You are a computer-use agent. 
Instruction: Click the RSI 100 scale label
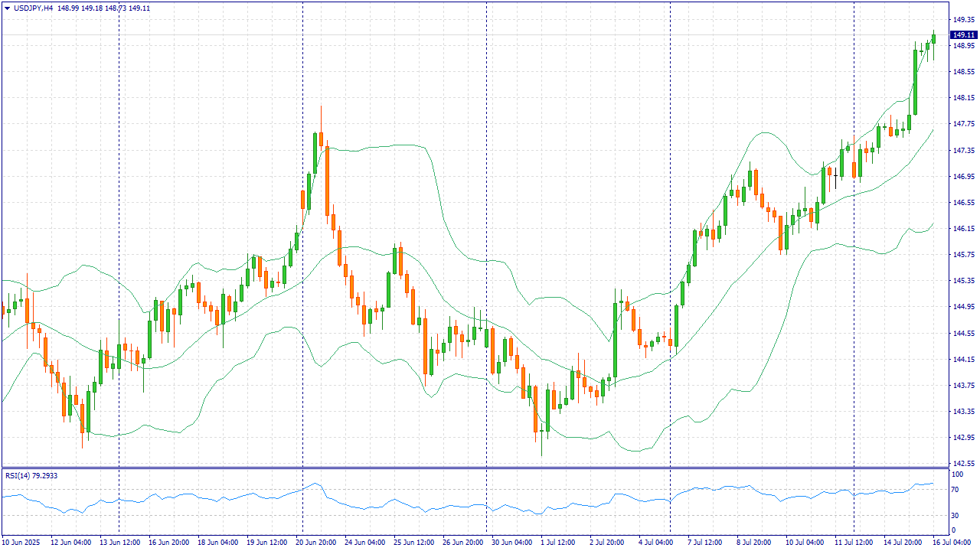tap(956, 474)
